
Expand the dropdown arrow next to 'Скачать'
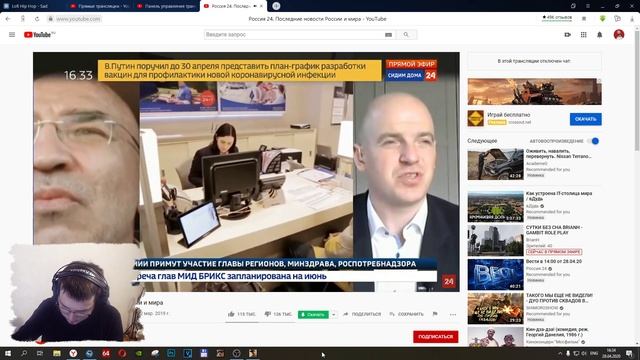click(333, 315)
